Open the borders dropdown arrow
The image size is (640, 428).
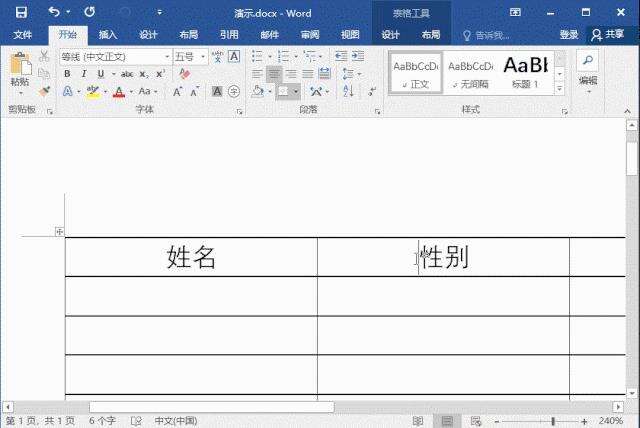pyautogui.click(x=296, y=91)
